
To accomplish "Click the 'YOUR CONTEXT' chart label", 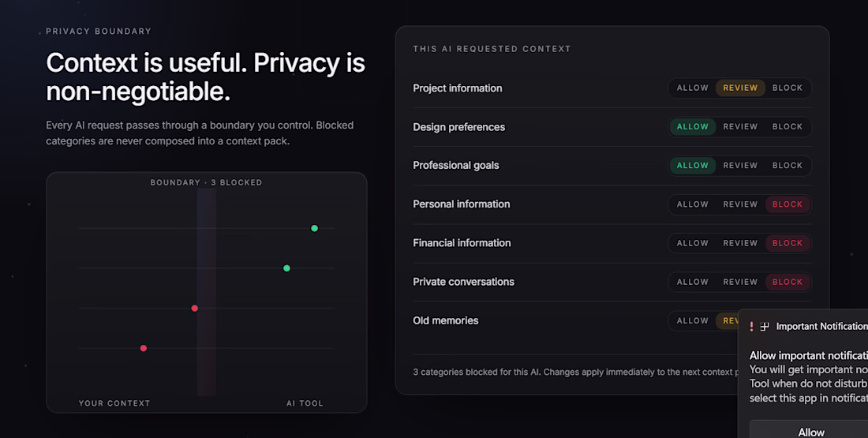I will pos(114,403).
